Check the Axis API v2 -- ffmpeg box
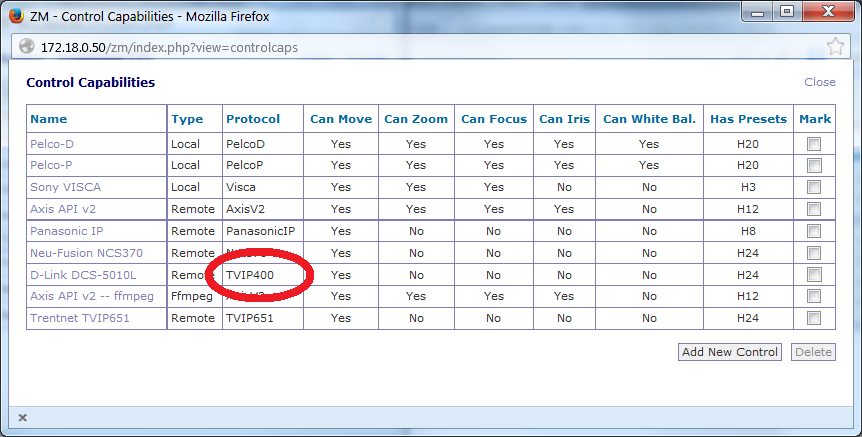The width and height of the screenshot is (862, 437). click(x=814, y=296)
